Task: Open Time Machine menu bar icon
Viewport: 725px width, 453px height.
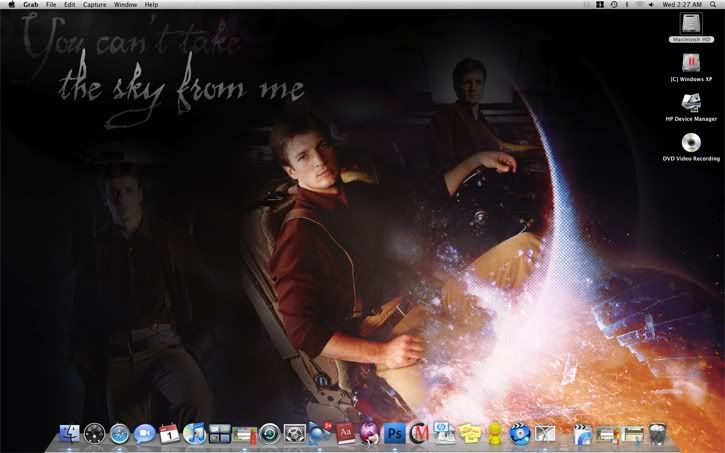Action: coord(614,5)
